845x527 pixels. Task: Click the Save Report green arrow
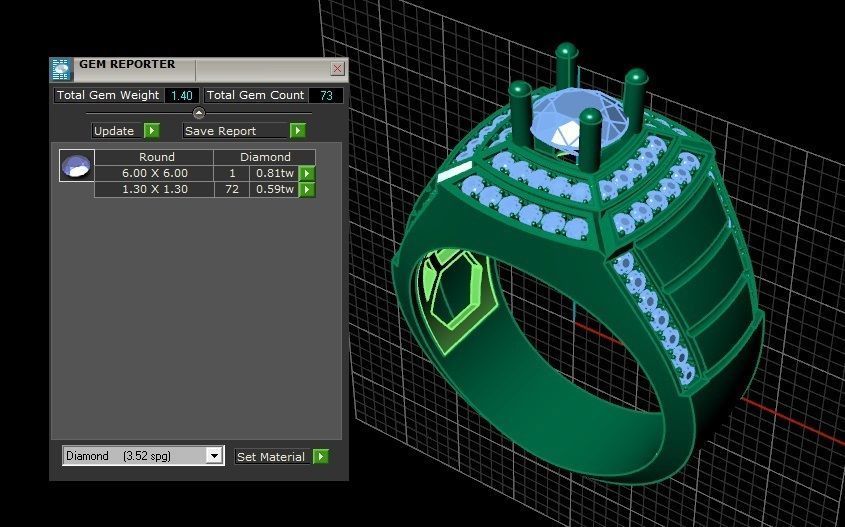[x=297, y=131]
